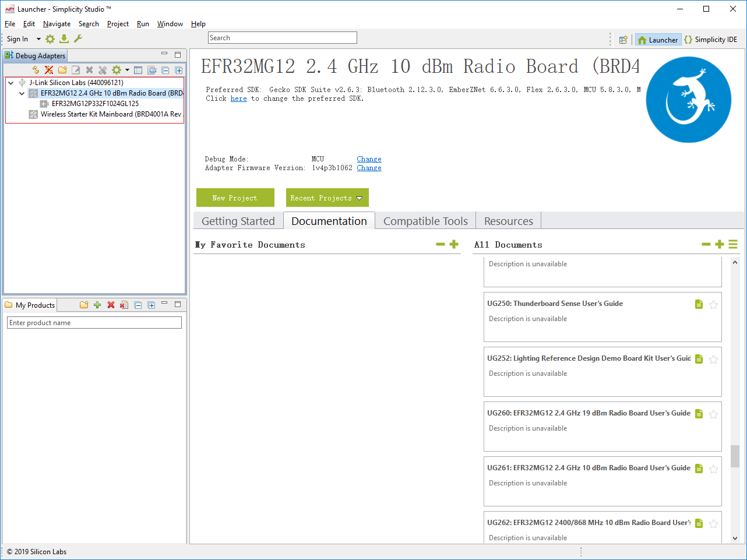Select the Wireless Starter Kit Mainboard item
The height and width of the screenshot is (560, 747).
pyautogui.click(x=111, y=114)
